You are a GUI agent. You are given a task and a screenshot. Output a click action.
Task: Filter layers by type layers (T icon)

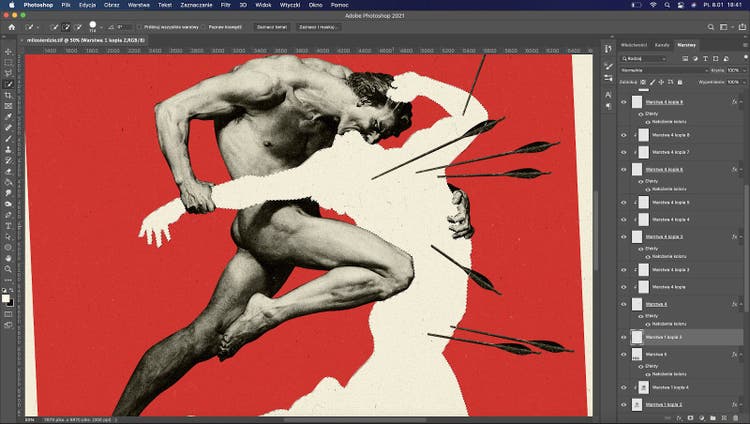coord(706,58)
